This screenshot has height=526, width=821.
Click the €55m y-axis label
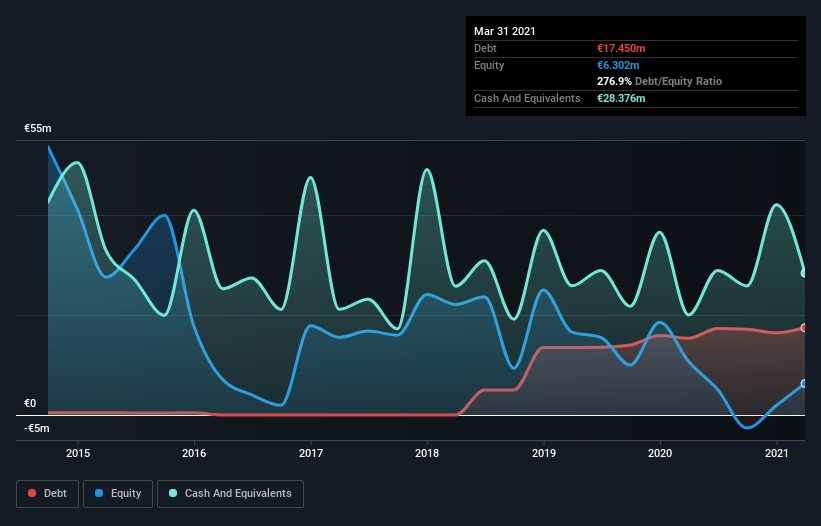coord(38,128)
